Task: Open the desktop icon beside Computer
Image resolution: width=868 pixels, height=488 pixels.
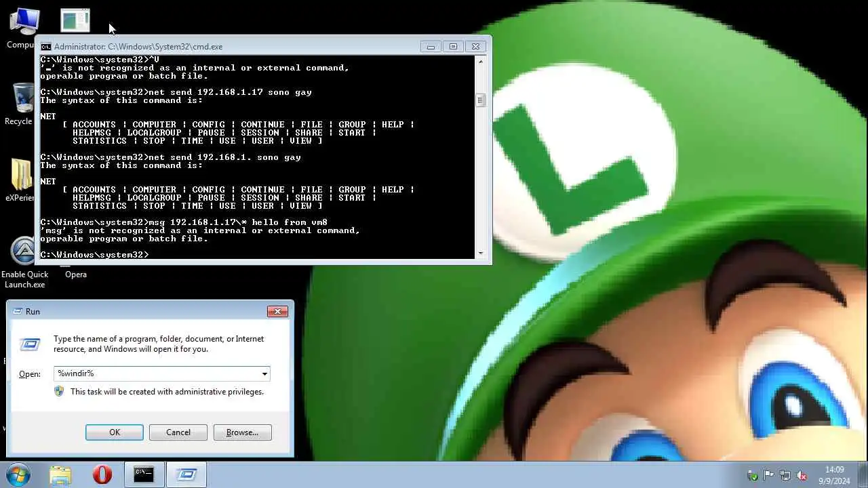Action: 75,20
